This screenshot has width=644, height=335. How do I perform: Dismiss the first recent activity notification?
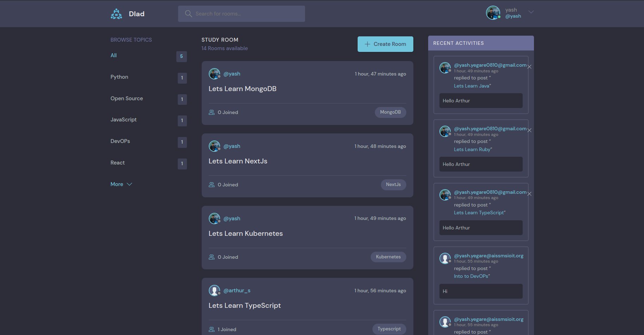pos(529,66)
